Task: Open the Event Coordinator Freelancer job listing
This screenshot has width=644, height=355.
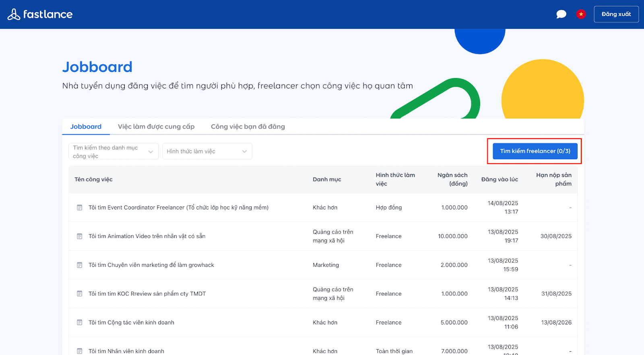Action: pyautogui.click(x=178, y=208)
